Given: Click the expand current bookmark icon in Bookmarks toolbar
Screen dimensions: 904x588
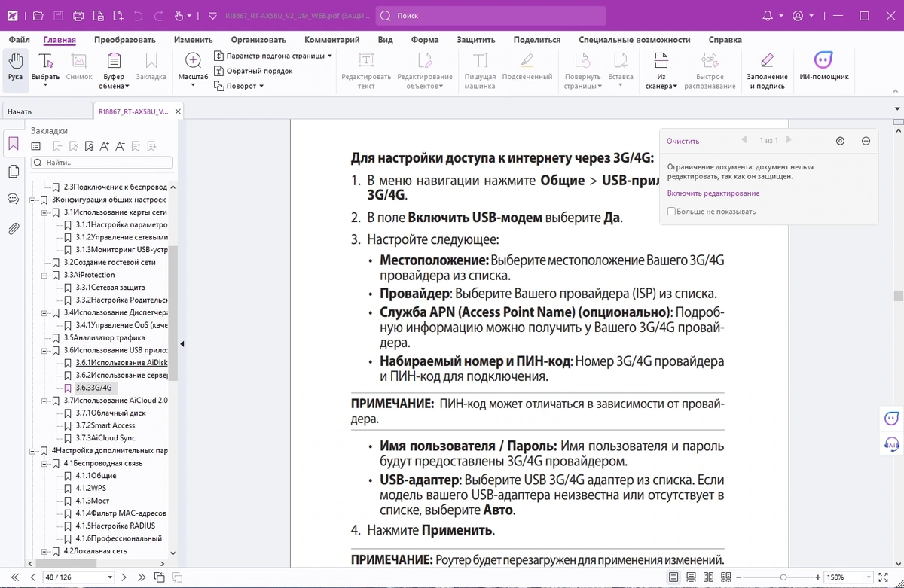Looking at the screenshot, I should click(35, 146).
